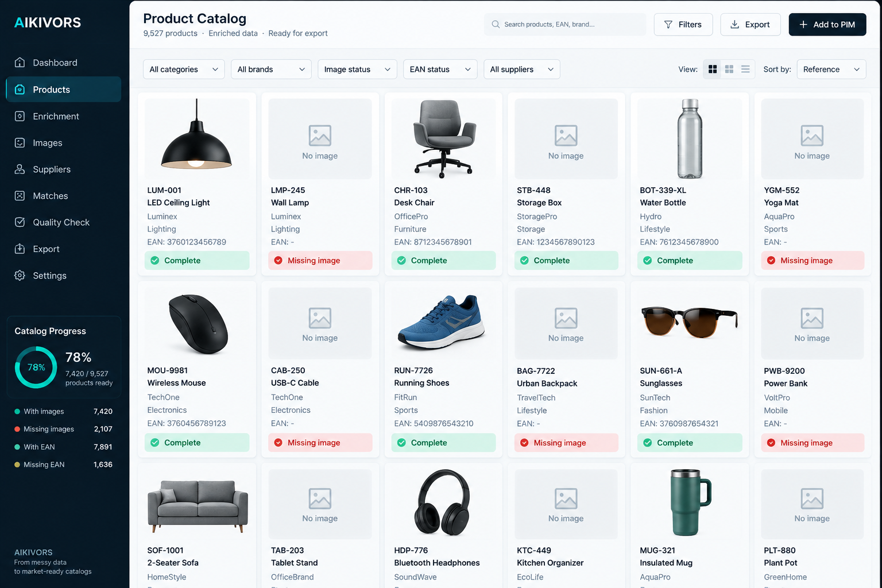Open the Sunglasses product thumbnail
Screen dimensions: 882x588
(x=690, y=323)
